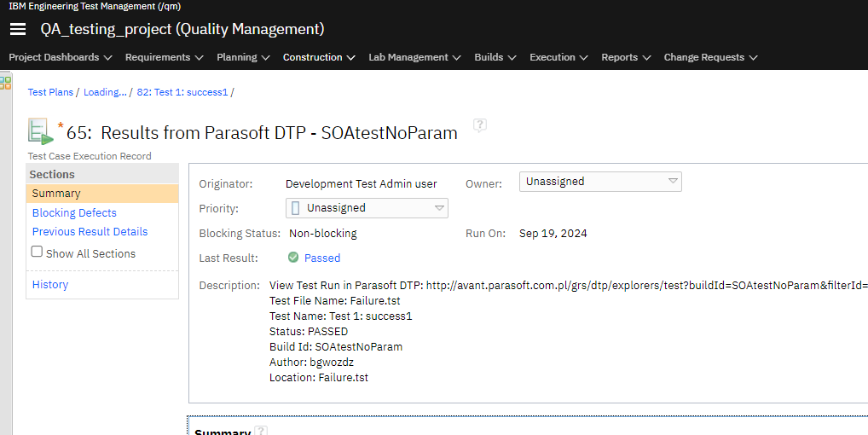This screenshot has width=868, height=435.
Task: Open the Requirements menu
Action: point(164,57)
